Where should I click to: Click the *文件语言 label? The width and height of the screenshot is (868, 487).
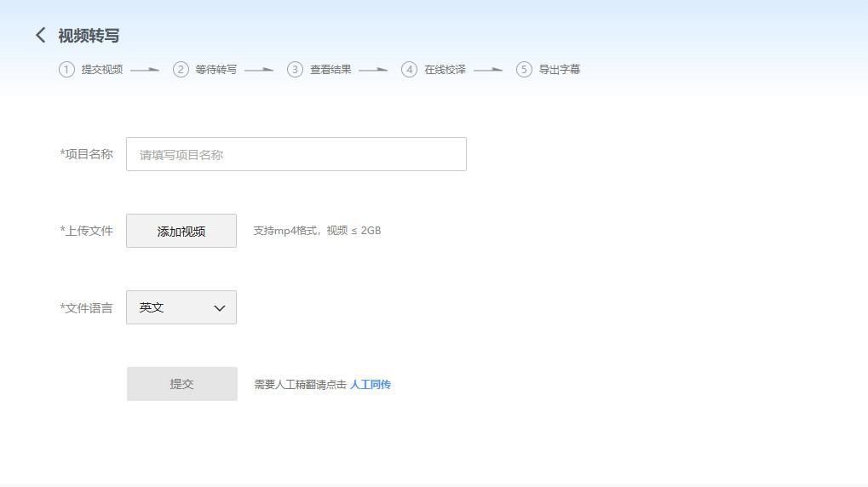pos(86,307)
